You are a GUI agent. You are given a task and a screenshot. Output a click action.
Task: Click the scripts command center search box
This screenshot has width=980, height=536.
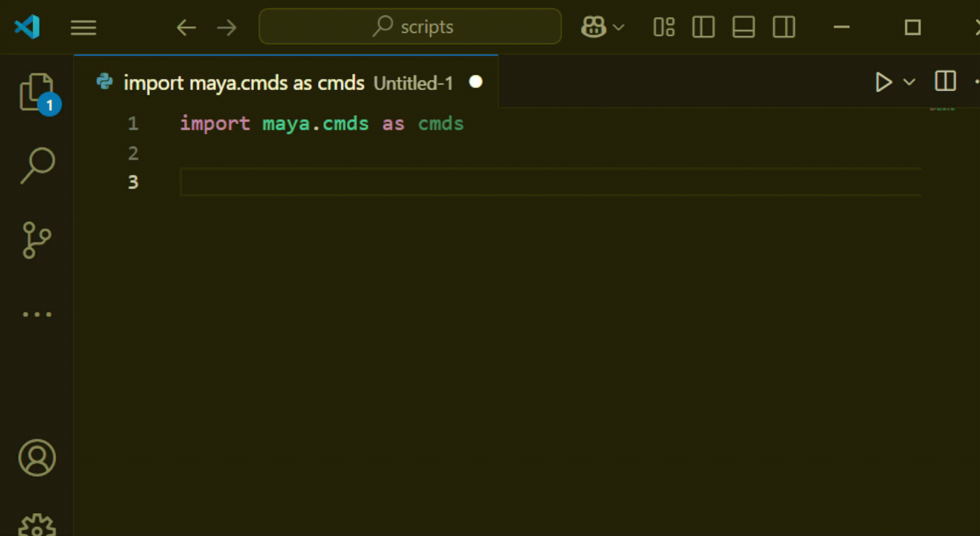(x=410, y=27)
